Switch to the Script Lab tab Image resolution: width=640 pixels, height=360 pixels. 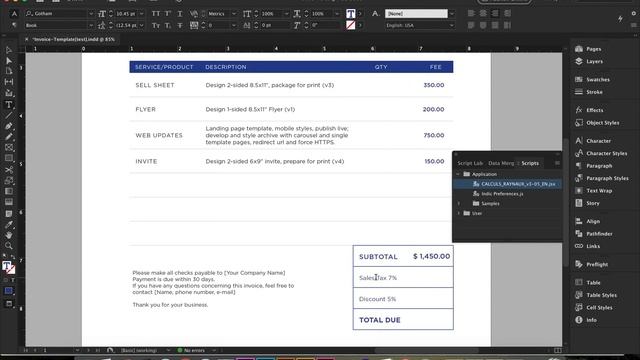(x=470, y=163)
